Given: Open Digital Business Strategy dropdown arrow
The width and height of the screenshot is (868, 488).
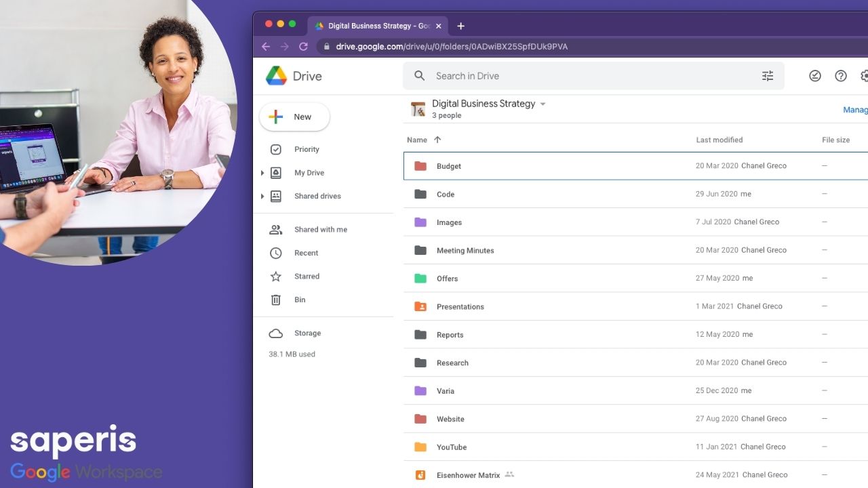Looking at the screenshot, I should [542, 104].
